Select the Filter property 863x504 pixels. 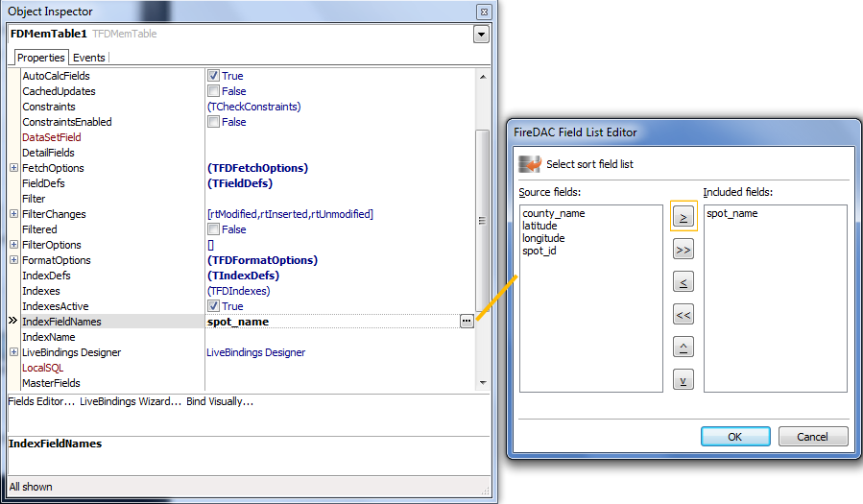(x=34, y=199)
